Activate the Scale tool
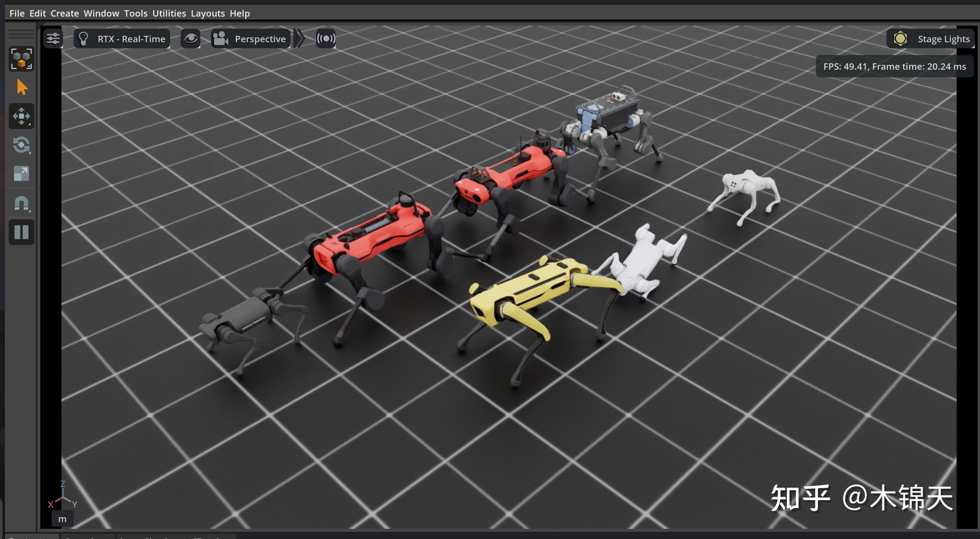Viewport: 980px width, 539px height. coord(21,174)
